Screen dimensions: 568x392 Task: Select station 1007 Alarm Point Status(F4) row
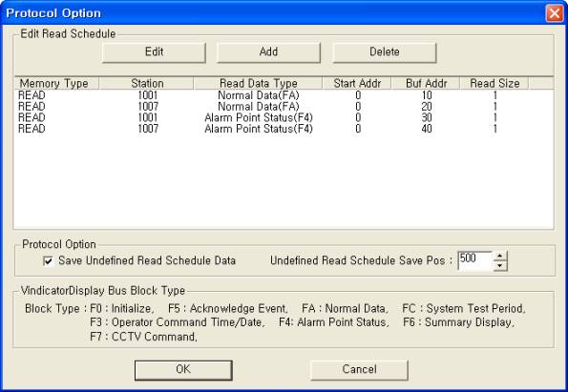coord(284,129)
